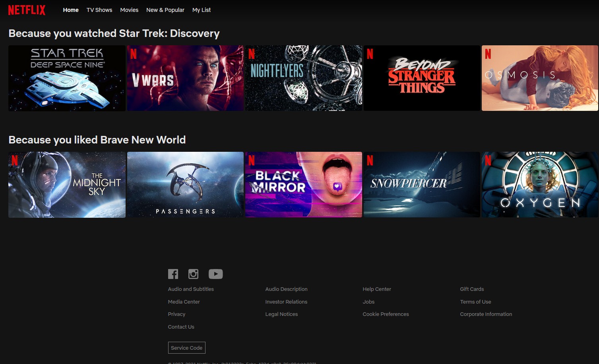599x364 pixels.
Task: Open Audio Description footer link
Action: click(x=286, y=289)
